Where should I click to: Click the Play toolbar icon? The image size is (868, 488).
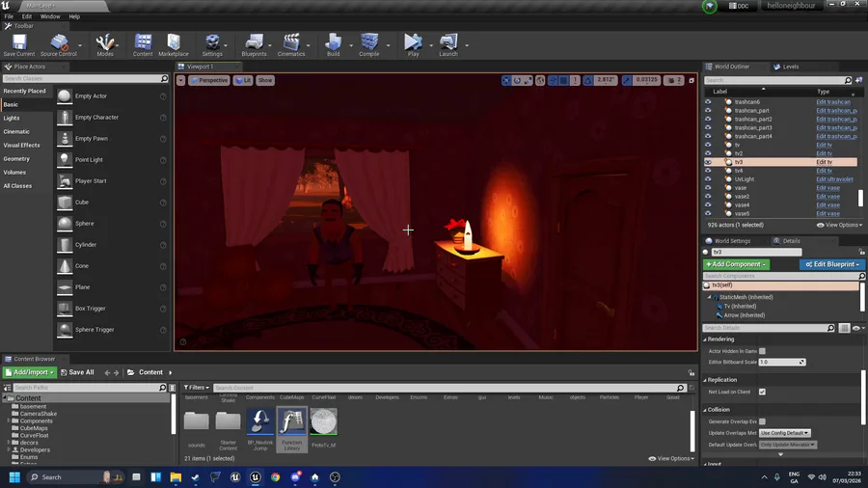pos(413,44)
